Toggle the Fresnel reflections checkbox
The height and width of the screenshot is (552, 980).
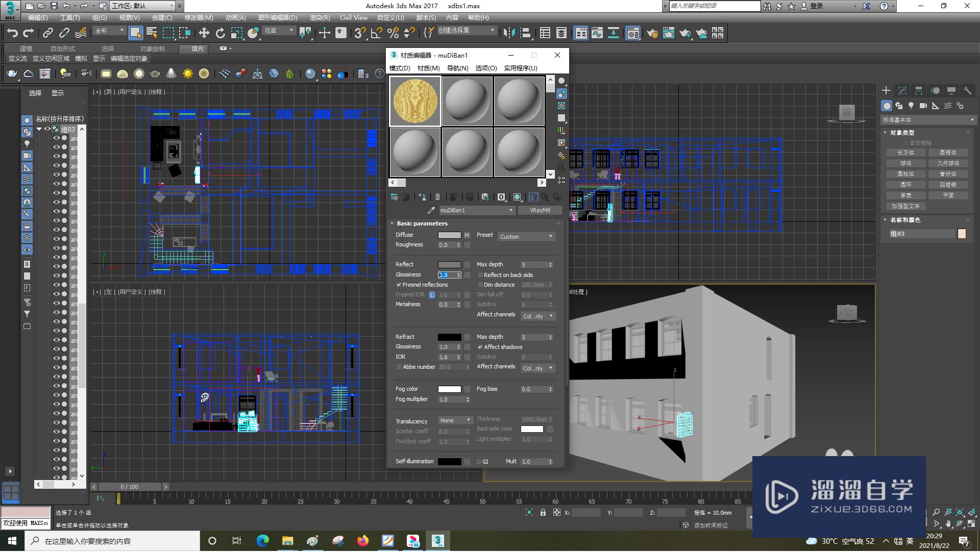coord(399,285)
